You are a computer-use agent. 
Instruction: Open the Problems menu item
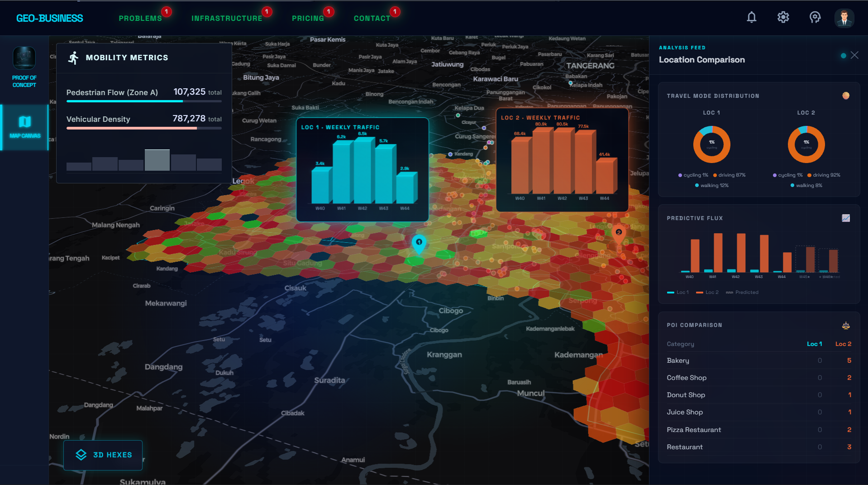click(x=140, y=18)
